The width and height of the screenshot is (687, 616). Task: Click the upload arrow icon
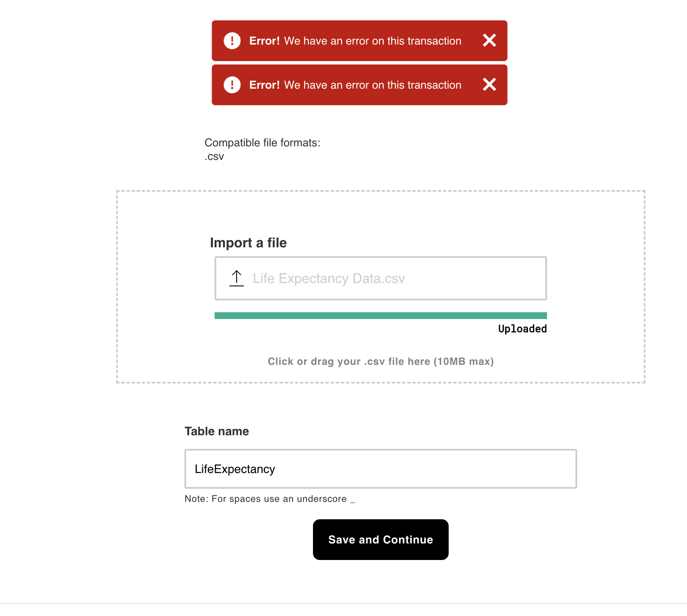(x=236, y=278)
